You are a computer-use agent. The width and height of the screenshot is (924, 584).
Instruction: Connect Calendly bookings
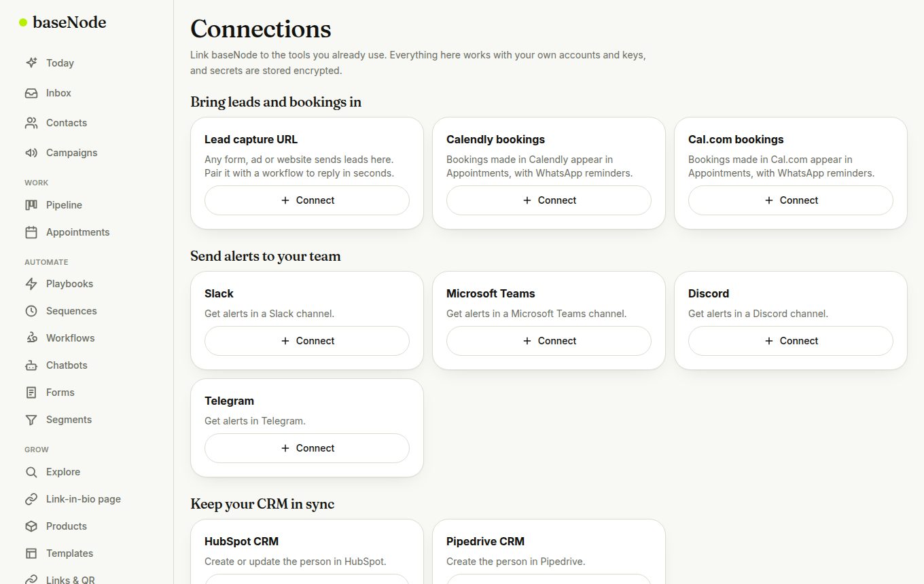tap(549, 200)
